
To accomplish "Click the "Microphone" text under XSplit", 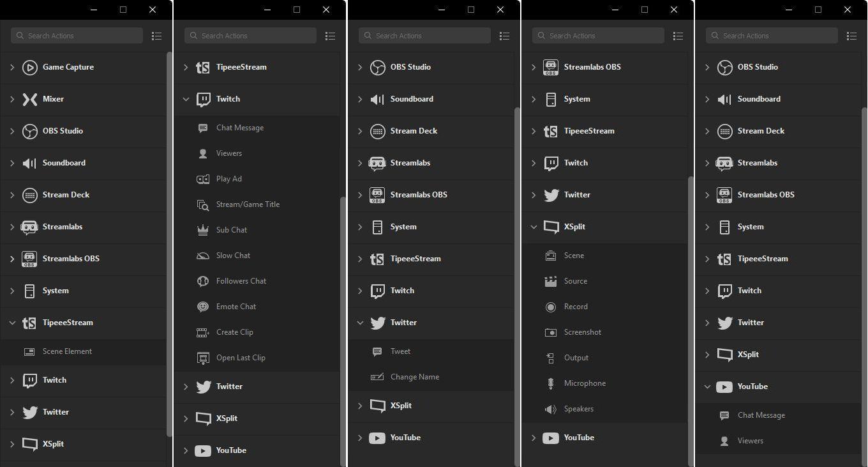I will coord(585,383).
